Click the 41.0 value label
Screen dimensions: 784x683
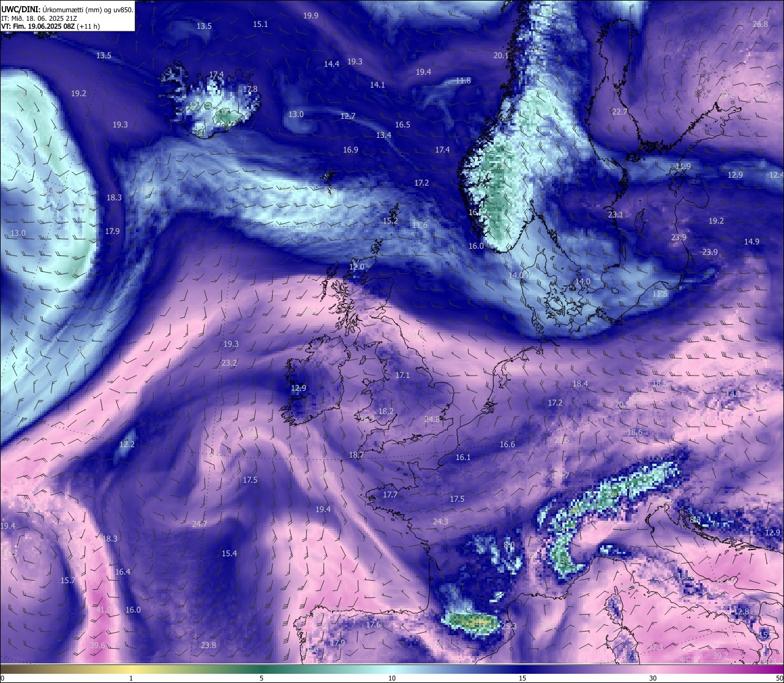104,609
